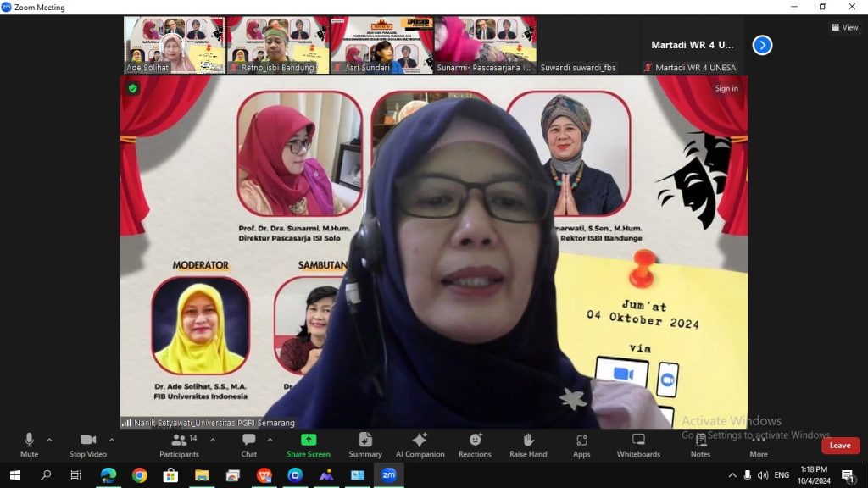Stop Video camera button
The width and height of the screenshot is (868, 488).
(x=87, y=446)
